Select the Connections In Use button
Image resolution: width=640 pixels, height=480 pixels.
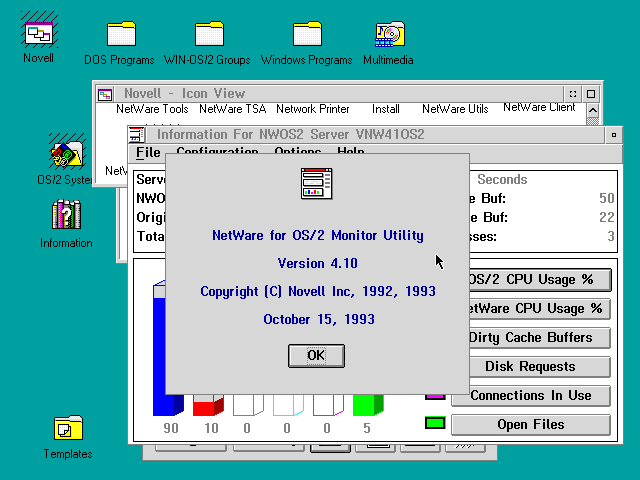[531, 396]
